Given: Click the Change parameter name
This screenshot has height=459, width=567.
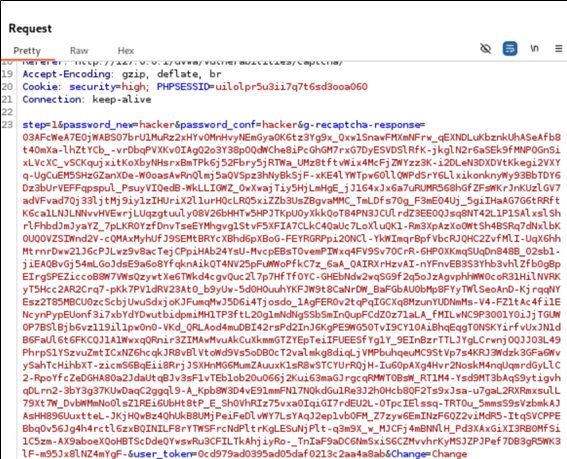Looking at the screenshot, I should point(409,454).
